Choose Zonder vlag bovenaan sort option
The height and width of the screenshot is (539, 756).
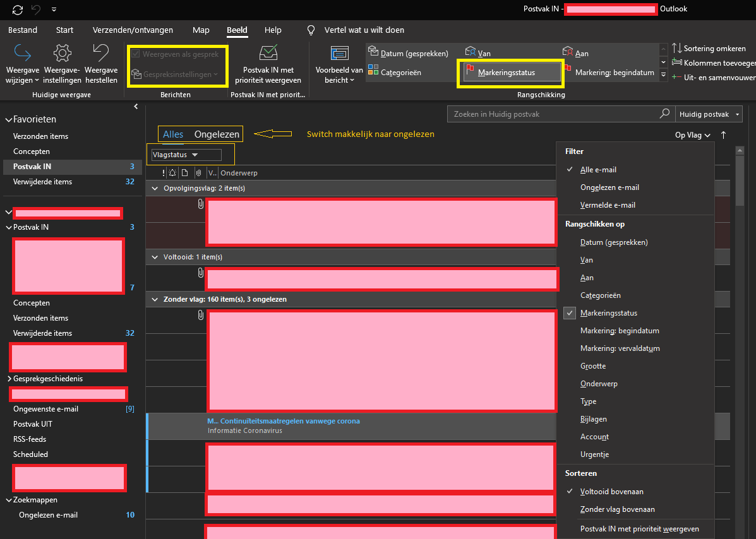[617, 509]
